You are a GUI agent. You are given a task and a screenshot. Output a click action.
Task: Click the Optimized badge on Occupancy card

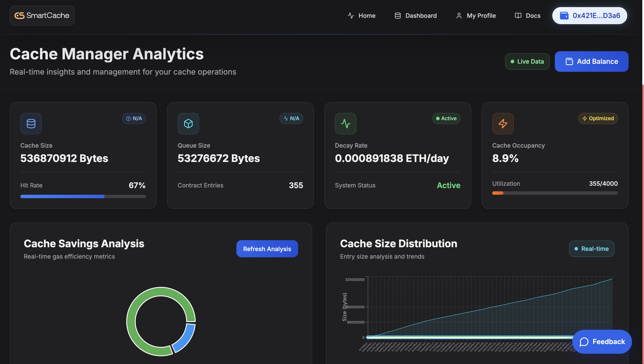coord(598,118)
